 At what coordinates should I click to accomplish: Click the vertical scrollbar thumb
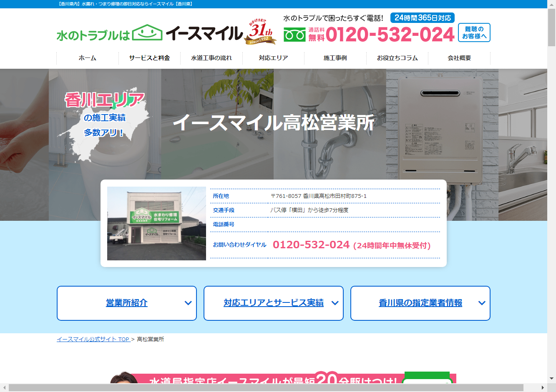[x=551, y=27]
